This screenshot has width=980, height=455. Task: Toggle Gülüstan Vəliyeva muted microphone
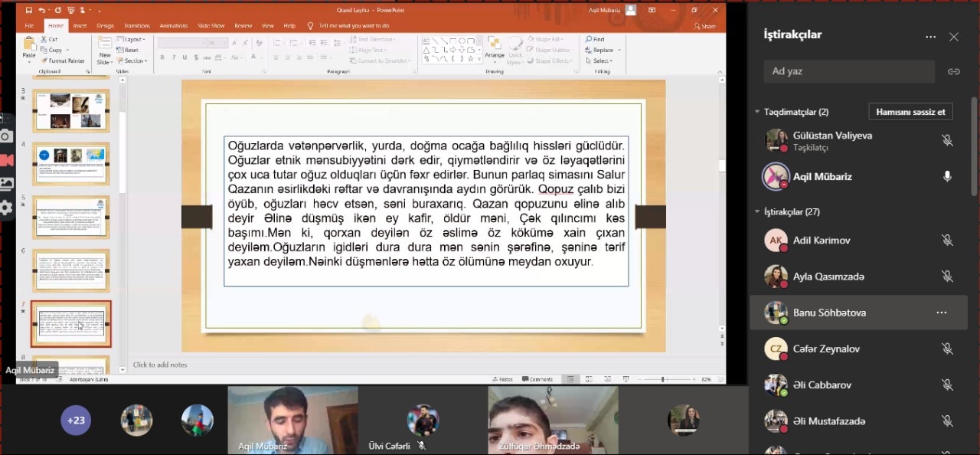tap(947, 140)
